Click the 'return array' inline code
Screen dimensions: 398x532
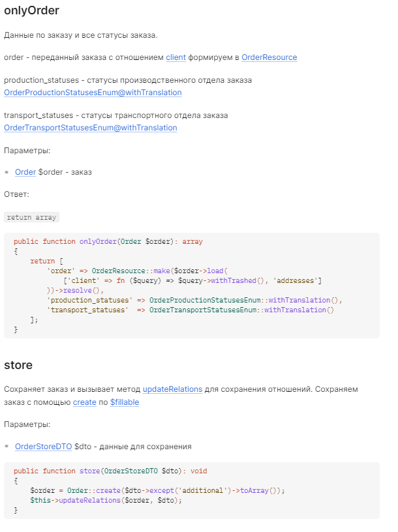(x=31, y=217)
